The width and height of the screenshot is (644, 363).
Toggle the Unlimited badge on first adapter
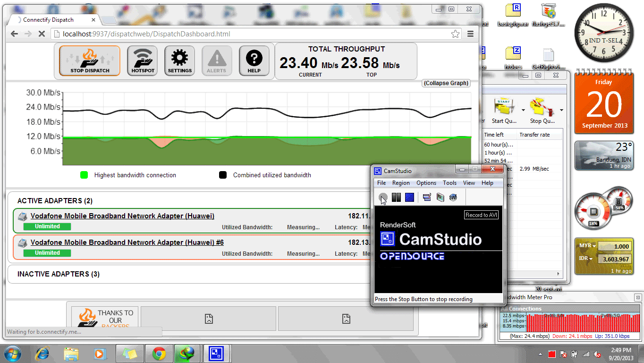47,226
